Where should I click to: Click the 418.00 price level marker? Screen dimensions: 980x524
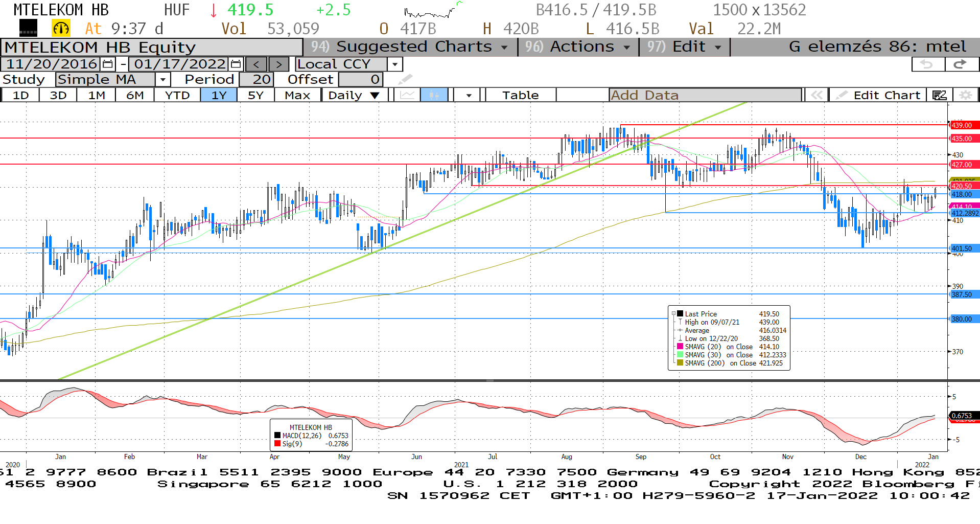tap(964, 195)
